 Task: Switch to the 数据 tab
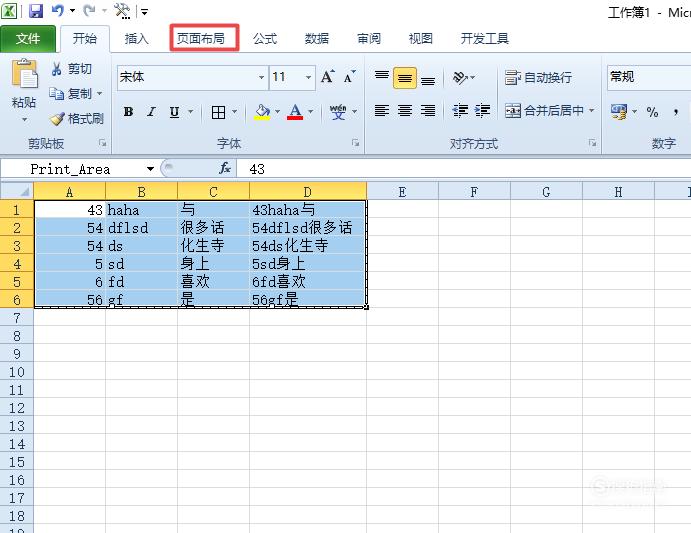pyautogui.click(x=317, y=39)
